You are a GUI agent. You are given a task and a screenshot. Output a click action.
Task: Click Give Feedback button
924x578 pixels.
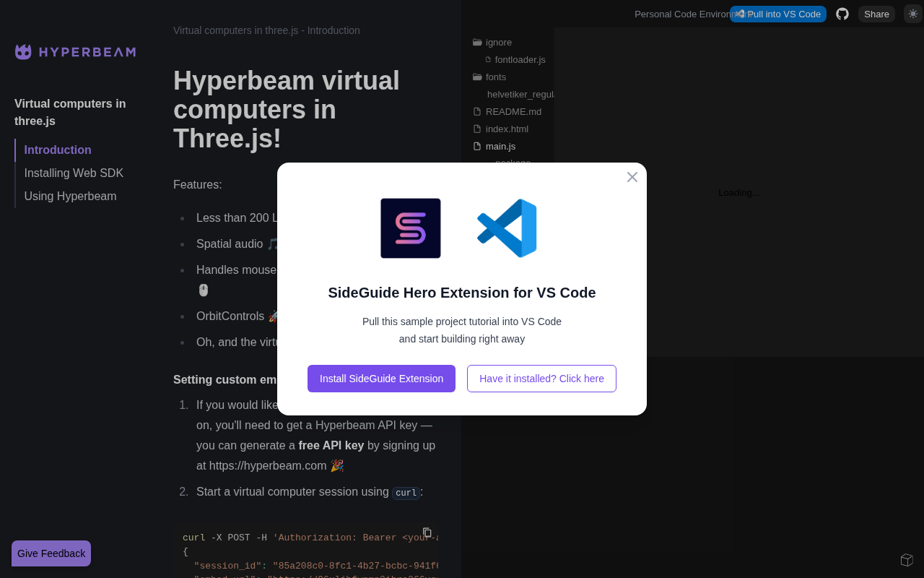[51, 553]
